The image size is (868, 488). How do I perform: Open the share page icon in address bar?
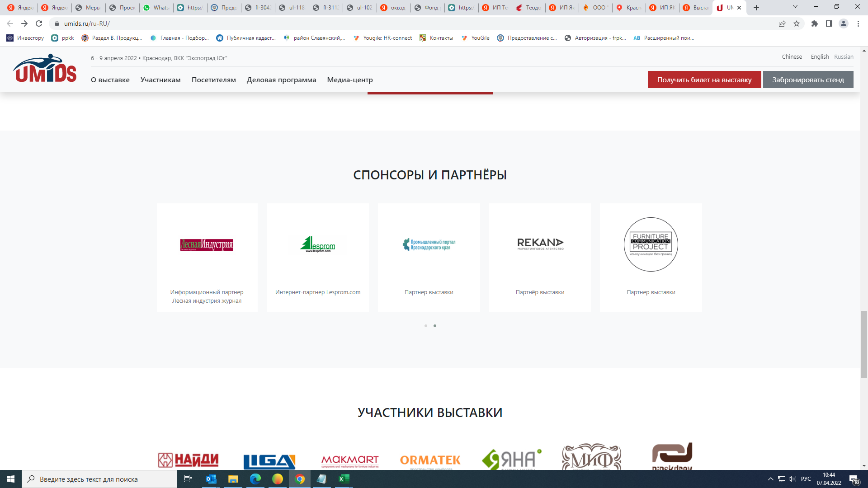pyautogui.click(x=782, y=23)
